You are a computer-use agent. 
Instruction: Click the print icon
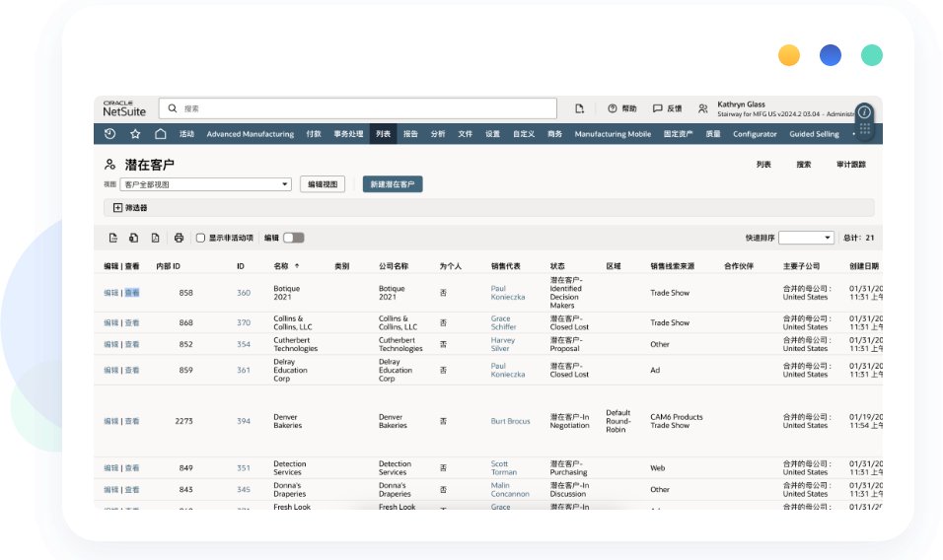[x=179, y=238]
